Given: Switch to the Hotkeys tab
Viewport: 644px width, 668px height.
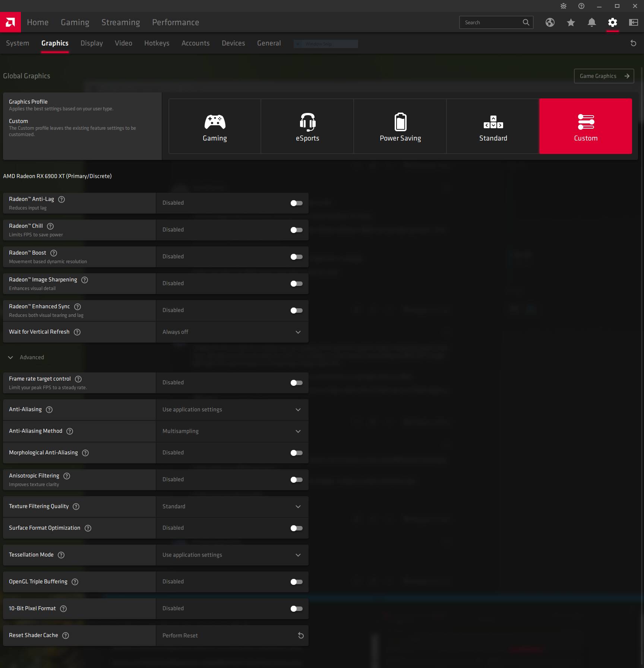Looking at the screenshot, I should coord(157,43).
